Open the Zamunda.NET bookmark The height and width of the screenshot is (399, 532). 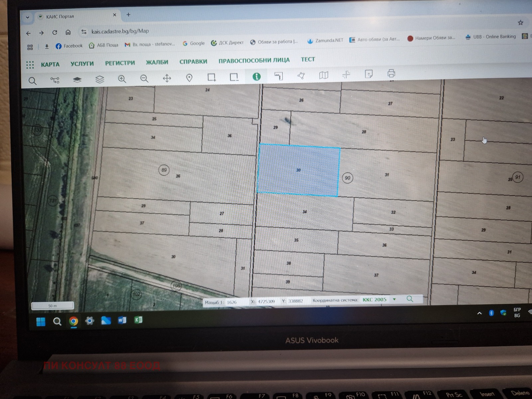coord(325,41)
